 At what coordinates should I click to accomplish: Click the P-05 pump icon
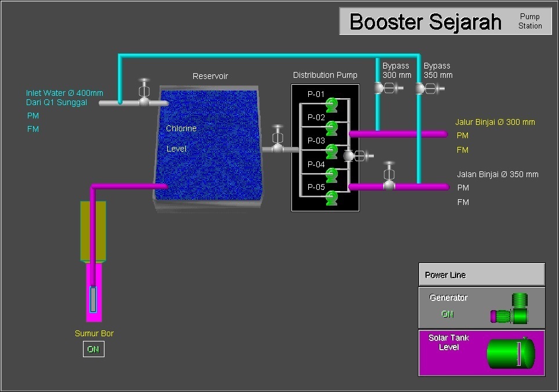click(331, 197)
